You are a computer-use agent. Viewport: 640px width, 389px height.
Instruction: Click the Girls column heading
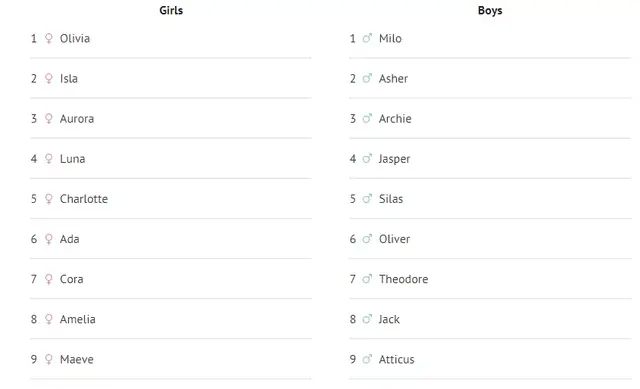[171, 10]
